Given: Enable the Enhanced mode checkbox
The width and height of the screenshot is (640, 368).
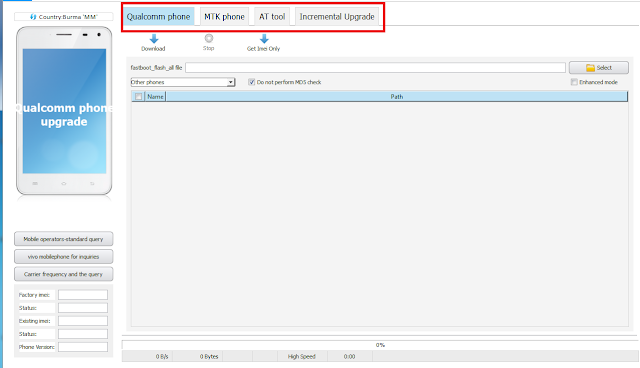Looking at the screenshot, I should pyautogui.click(x=574, y=82).
